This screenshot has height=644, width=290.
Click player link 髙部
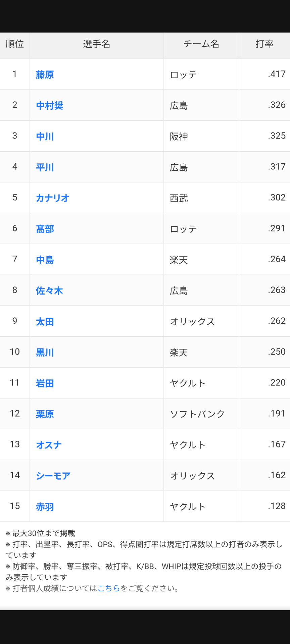45,229
